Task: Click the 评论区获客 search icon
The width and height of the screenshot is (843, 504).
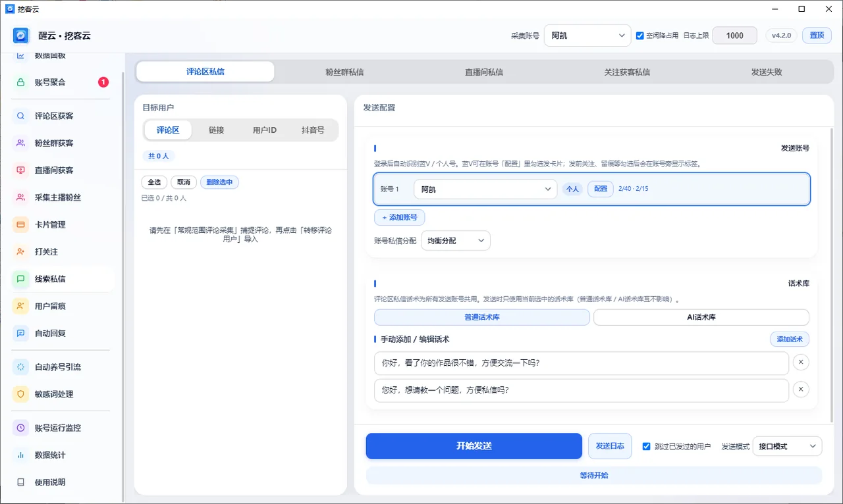Action: coord(20,116)
